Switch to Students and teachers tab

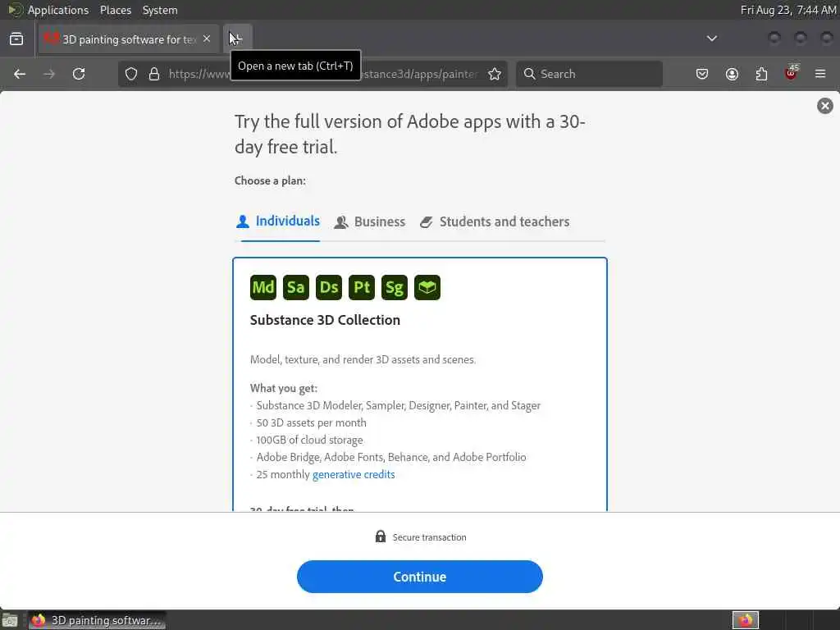pyautogui.click(x=495, y=221)
